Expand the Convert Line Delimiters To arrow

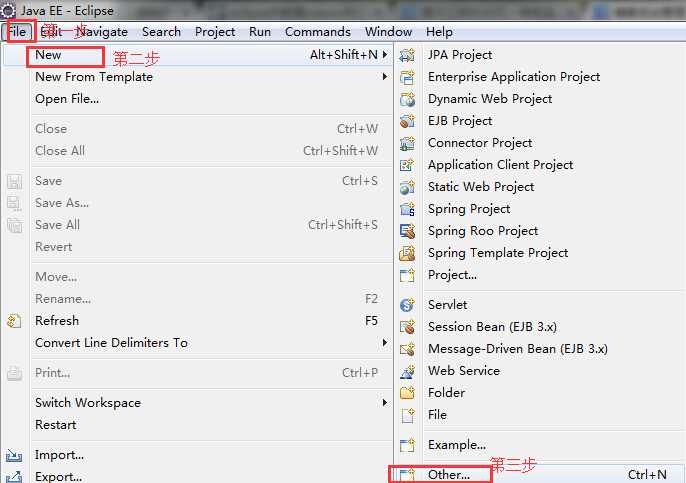[385, 343]
